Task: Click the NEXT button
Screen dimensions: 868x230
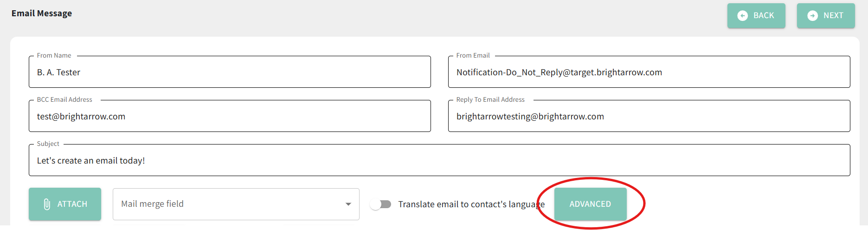Action: point(826,15)
